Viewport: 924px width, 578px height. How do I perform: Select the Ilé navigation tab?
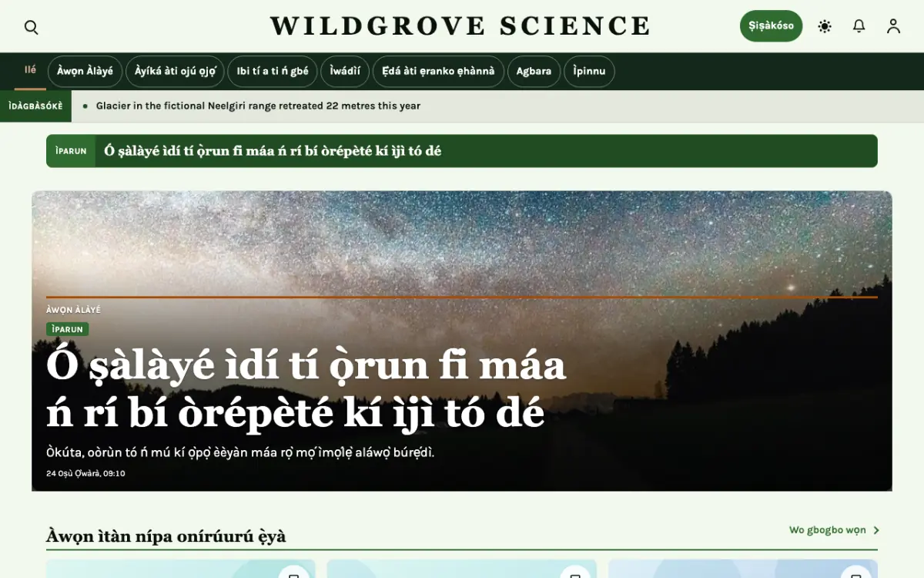pyautogui.click(x=30, y=71)
